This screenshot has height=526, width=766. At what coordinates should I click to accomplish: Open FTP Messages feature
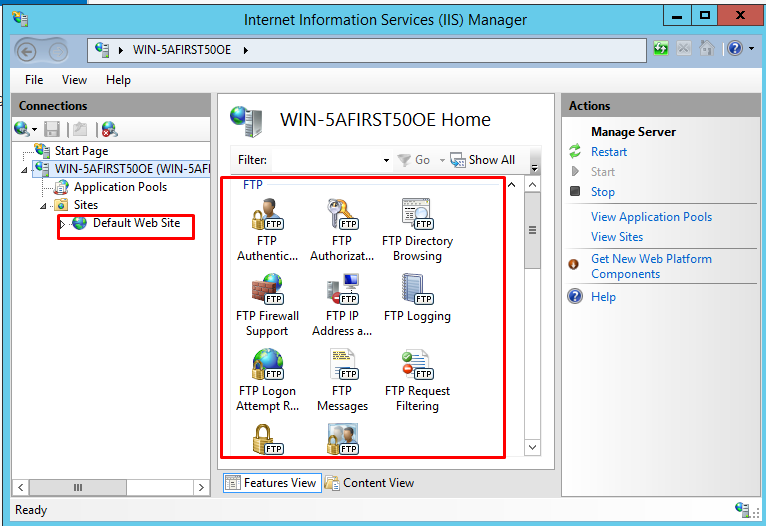coord(342,380)
